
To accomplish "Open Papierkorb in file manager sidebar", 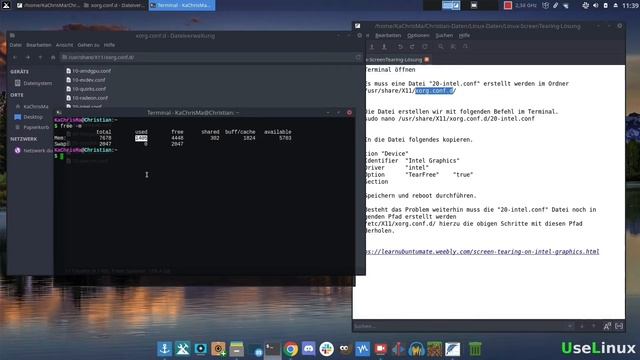I will click(x=32, y=127).
